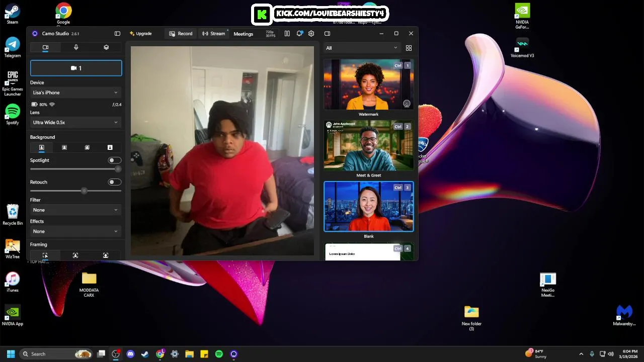Open NVIDIA App desktop shortcut
The image size is (644, 362).
tap(13, 316)
